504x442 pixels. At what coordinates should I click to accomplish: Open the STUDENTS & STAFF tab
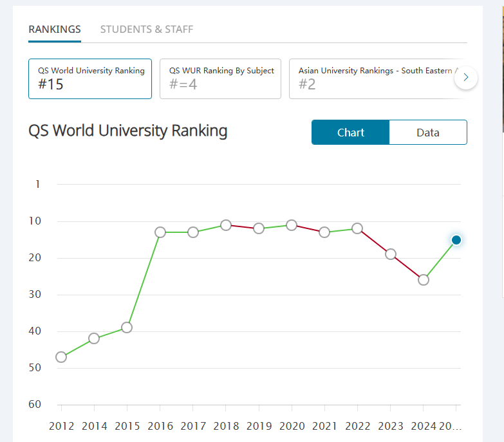[x=147, y=29]
